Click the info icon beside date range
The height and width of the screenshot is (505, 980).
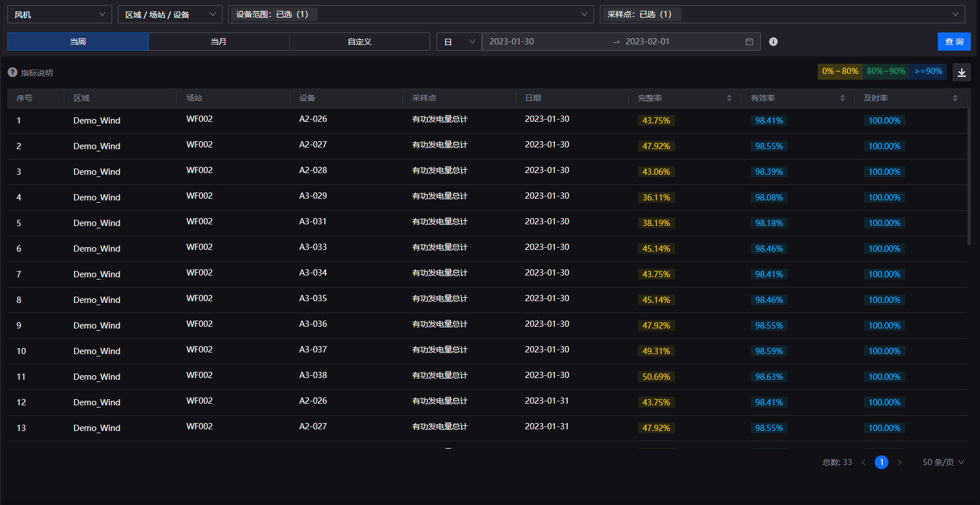tap(773, 42)
